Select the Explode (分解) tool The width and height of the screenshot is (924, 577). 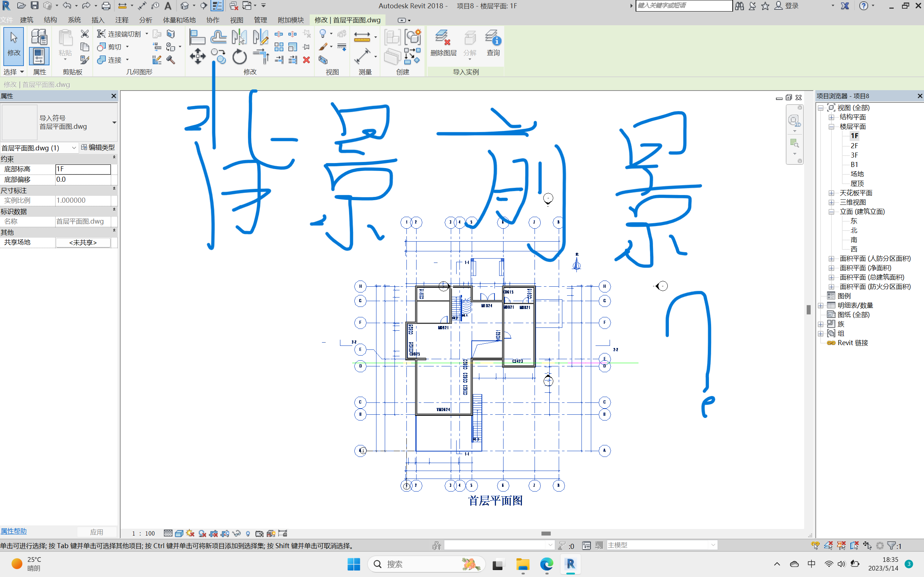[470, 43]
